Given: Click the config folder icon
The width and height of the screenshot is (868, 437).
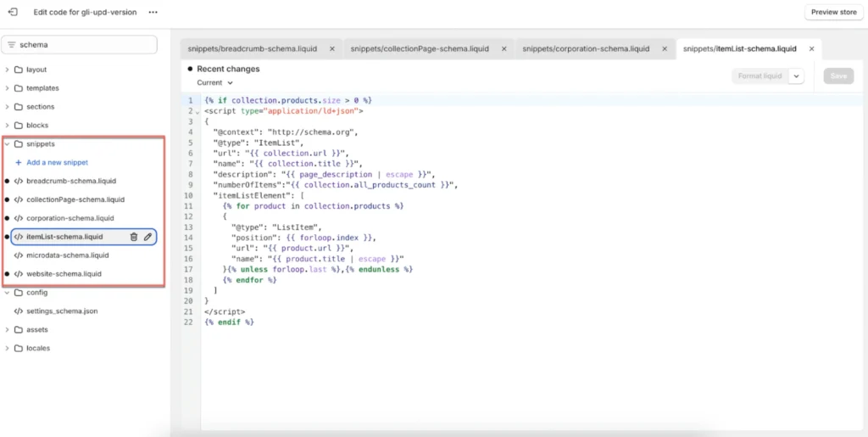Looking at the screenshot, I should click(19, 293).
